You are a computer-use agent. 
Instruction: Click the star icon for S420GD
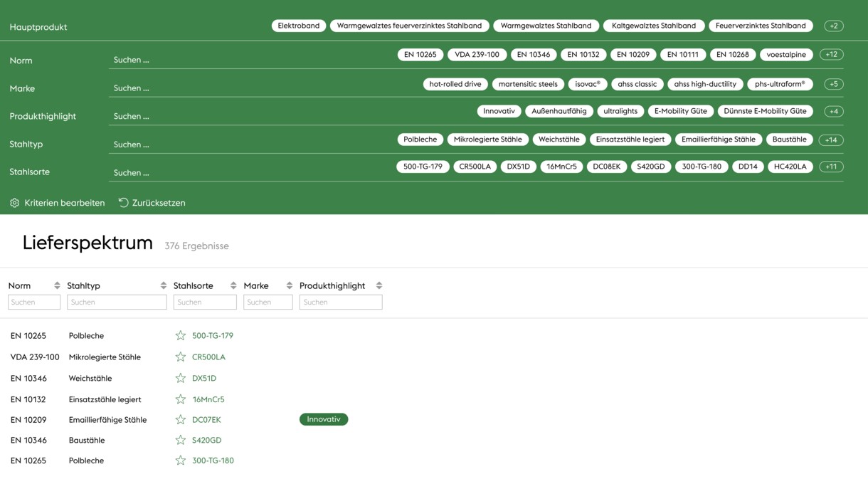point(181,440)
